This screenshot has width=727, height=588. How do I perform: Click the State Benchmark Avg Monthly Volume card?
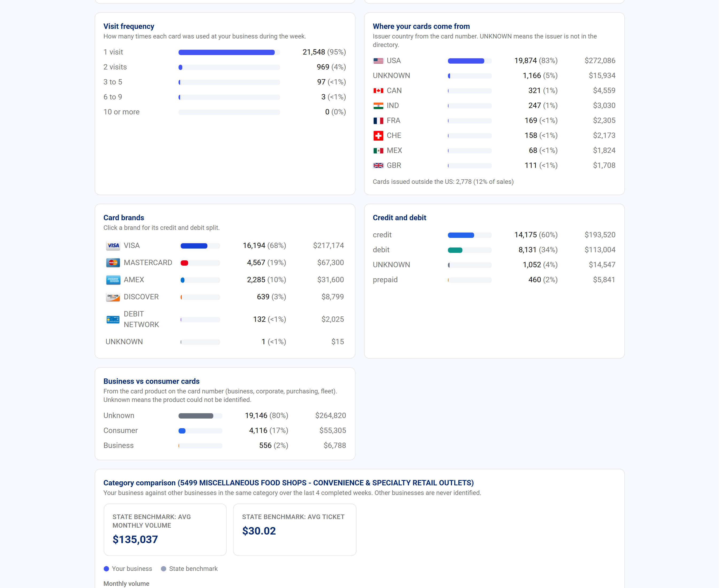[165, 529]
